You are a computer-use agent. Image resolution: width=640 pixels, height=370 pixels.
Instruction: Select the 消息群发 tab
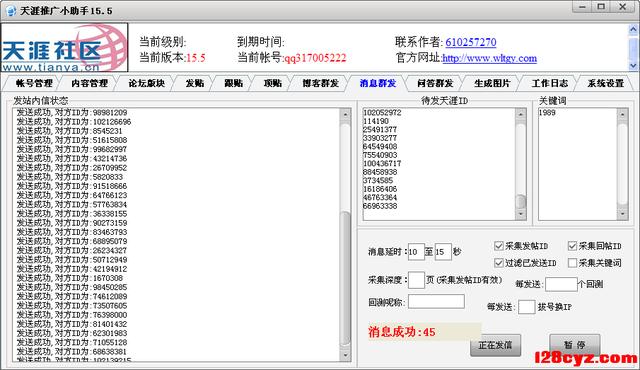point(378,83)
